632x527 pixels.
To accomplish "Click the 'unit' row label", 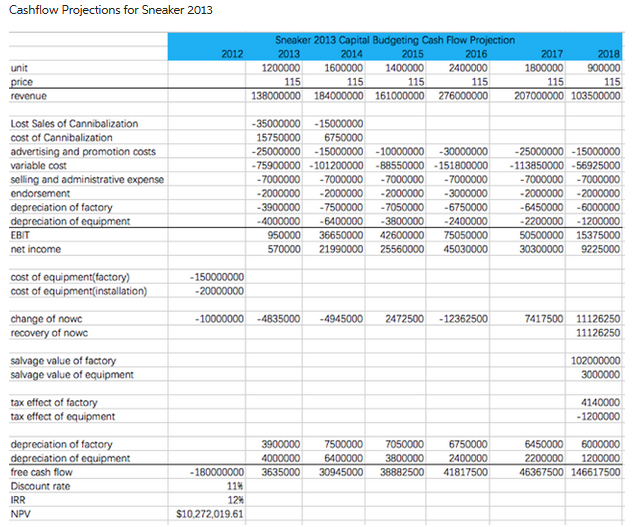I will (19, 68).
